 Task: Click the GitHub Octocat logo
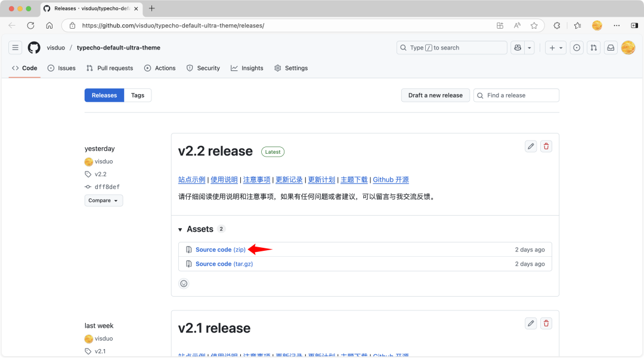click(x=34, y=48)
